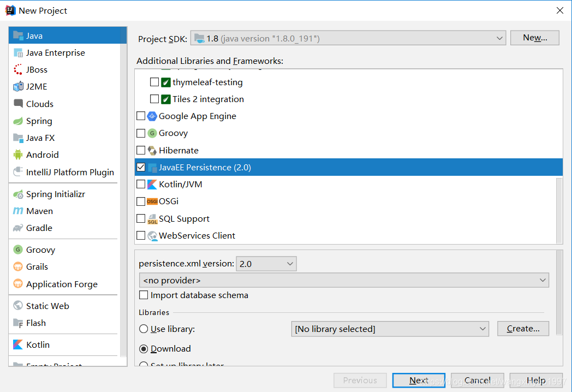Screen dimensions: 572x392
Task: Click the J2ME phone icon
Action: (x=18, y=86)
